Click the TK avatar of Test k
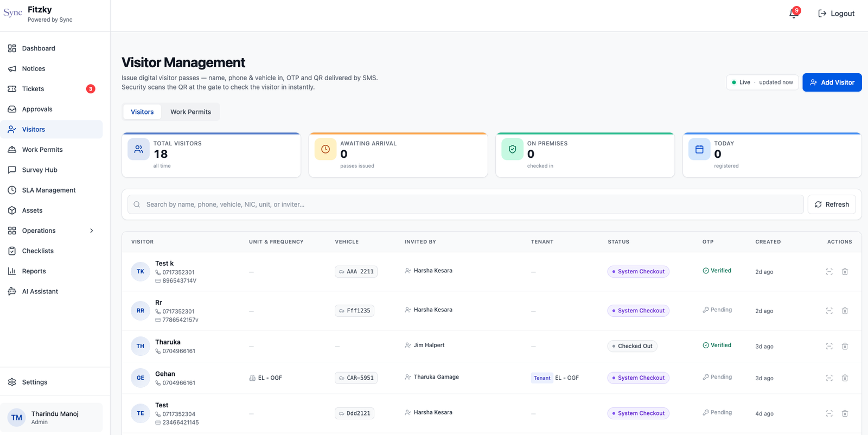Image resolution: width=868 pixels, height=435 pixels. coord(141,272)
